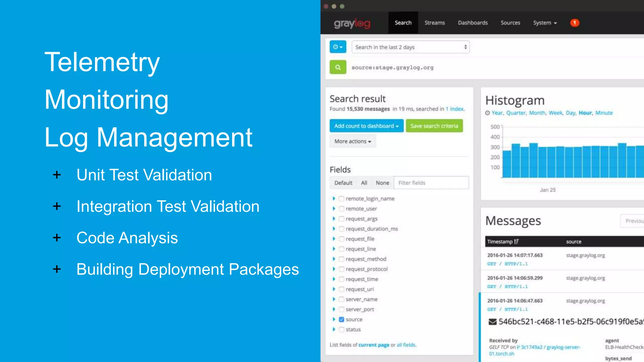Sort by the Timestamp column sort icon
The width and height of the screenshot is (644, 362).
[516, 242]
